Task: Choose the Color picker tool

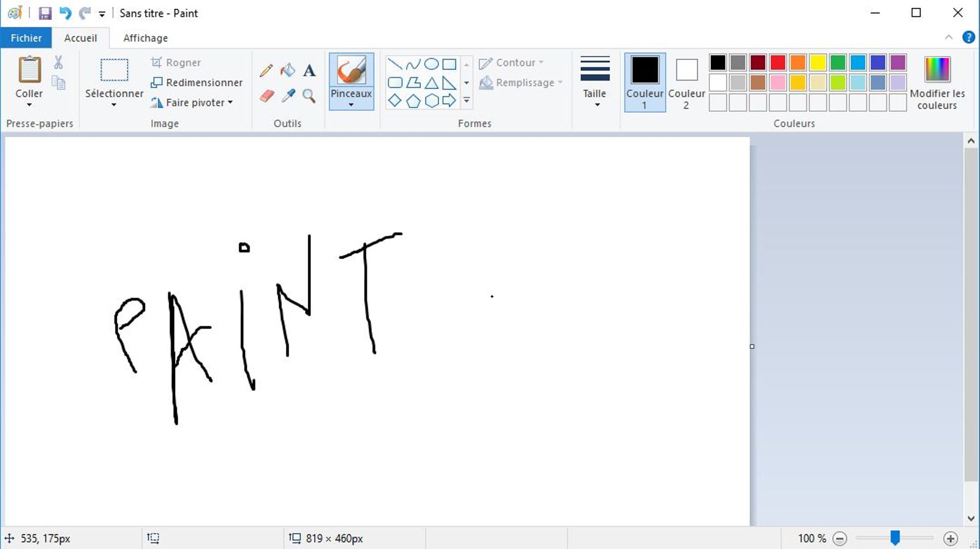Action: (x=287, y=96)
